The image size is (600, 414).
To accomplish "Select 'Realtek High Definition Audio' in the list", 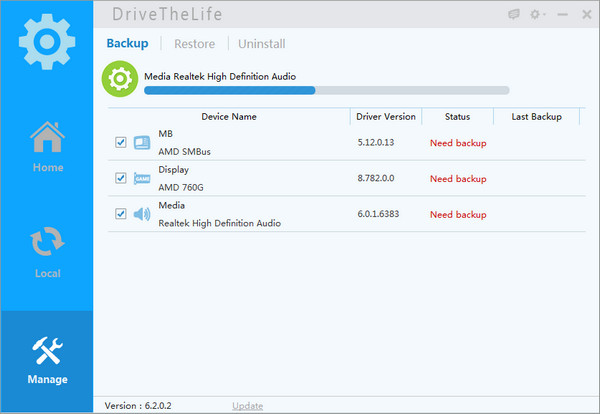I will point(220,223).
